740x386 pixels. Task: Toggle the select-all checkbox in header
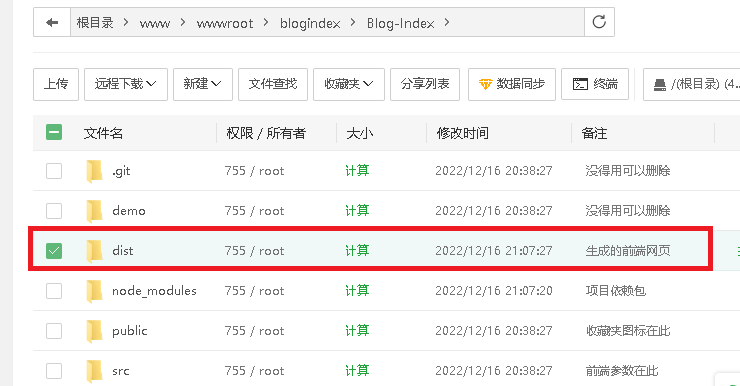(54, 132)
